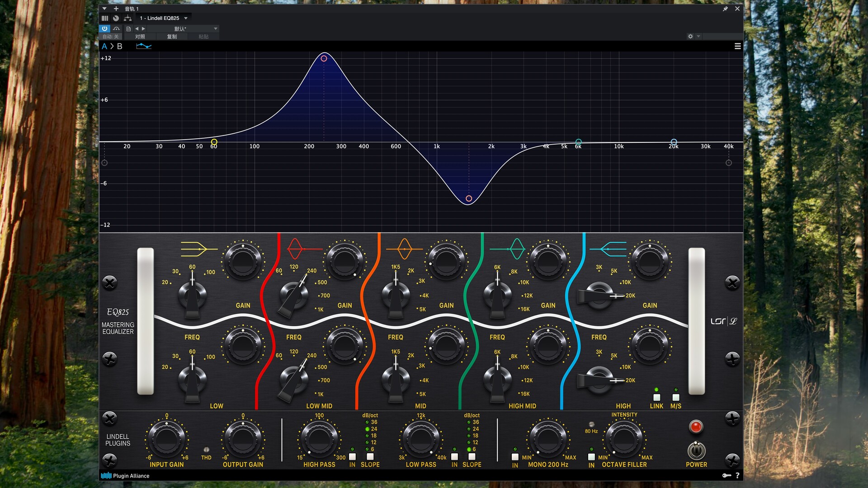
Task: Click the orange mid bell shape icon
Action: point(405,249)
